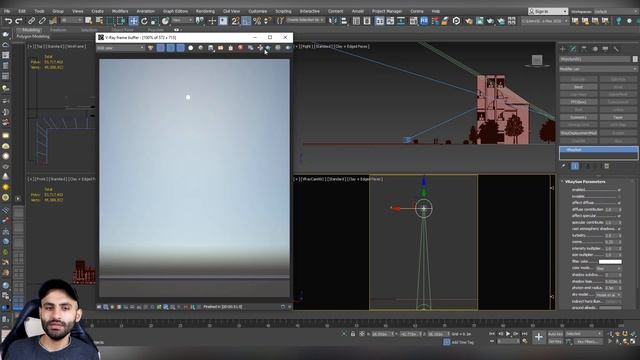Click the Symmetry modifier button
640x360 pixels.
coord(578,118)
